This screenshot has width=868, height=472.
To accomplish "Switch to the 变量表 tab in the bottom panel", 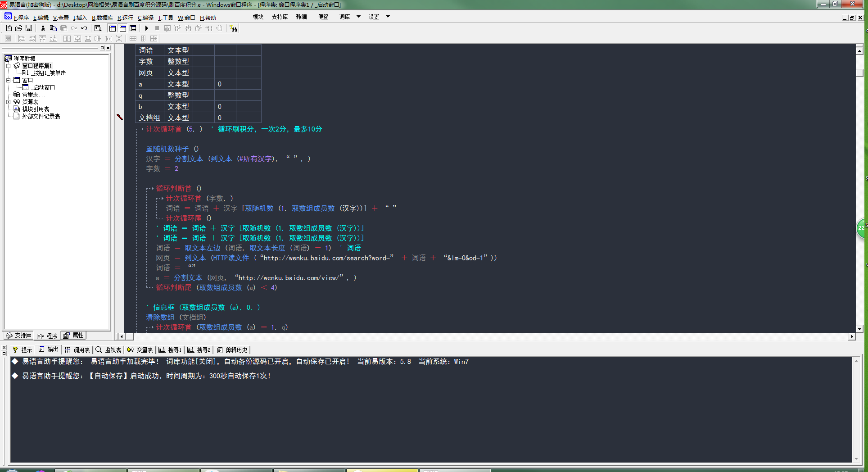I will [140, 350].
